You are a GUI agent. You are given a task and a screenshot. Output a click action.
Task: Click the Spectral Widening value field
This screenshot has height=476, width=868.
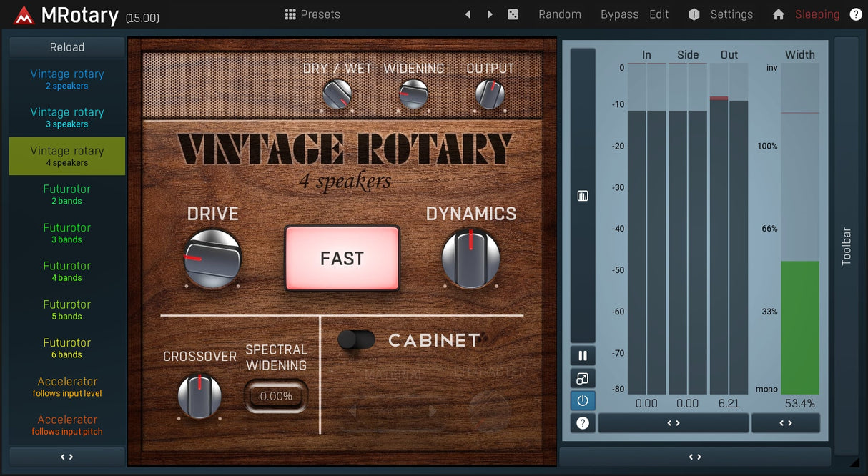(x=276, y=396)
